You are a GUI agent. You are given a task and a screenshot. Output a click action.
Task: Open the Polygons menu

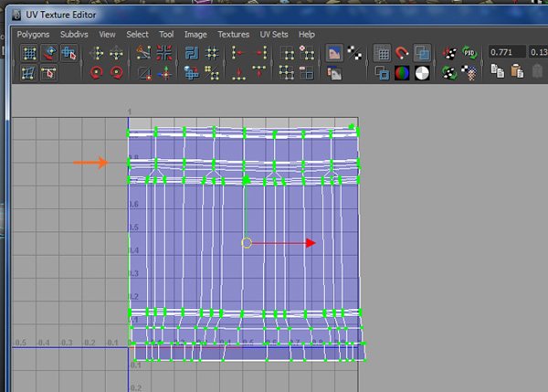[x=33, y=35]
